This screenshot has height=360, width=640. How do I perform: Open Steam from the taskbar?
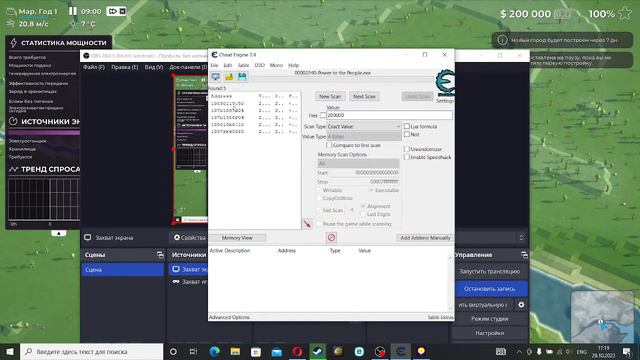pos(318,351)
